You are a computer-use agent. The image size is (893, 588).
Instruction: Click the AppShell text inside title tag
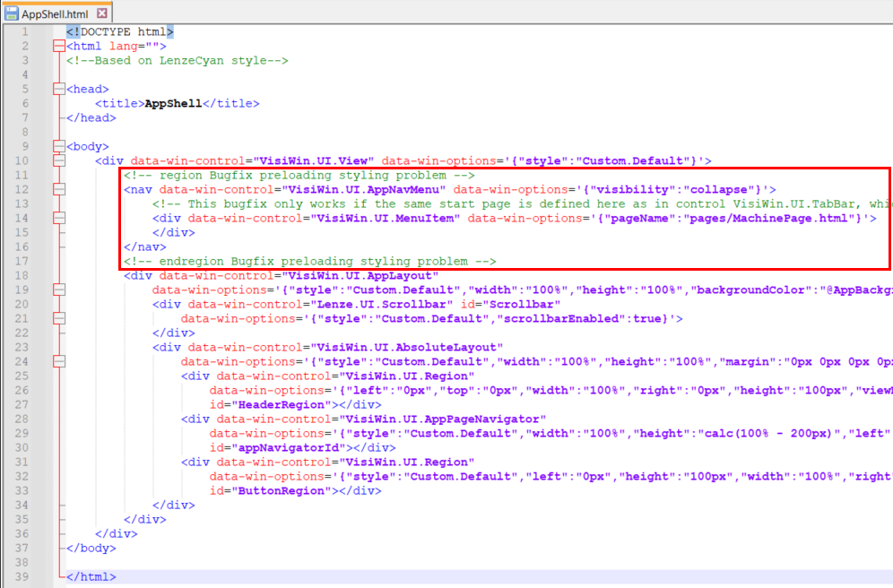pos(173,104)
